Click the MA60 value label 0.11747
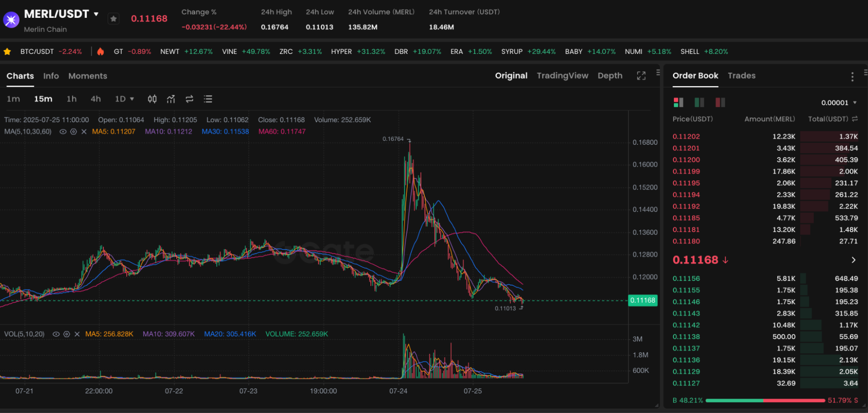This screenshot has width=868, height=413. [282, 132]
